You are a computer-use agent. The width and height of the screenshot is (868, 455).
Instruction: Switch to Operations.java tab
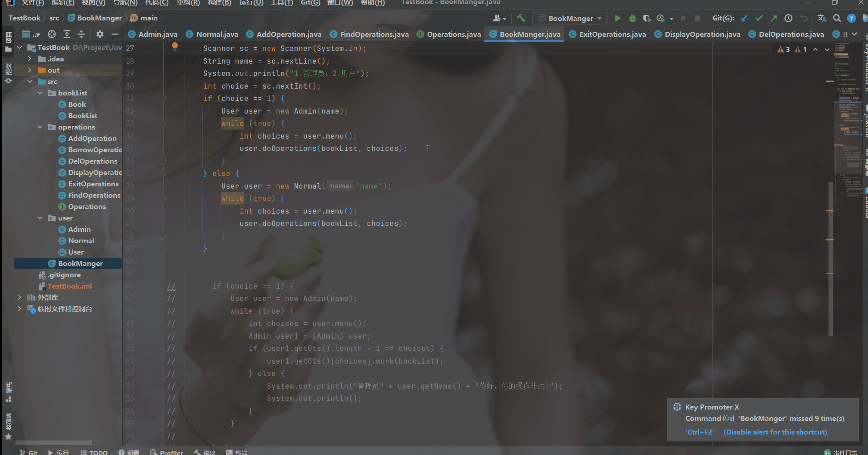pyautogui.click(x=449, y=34)
